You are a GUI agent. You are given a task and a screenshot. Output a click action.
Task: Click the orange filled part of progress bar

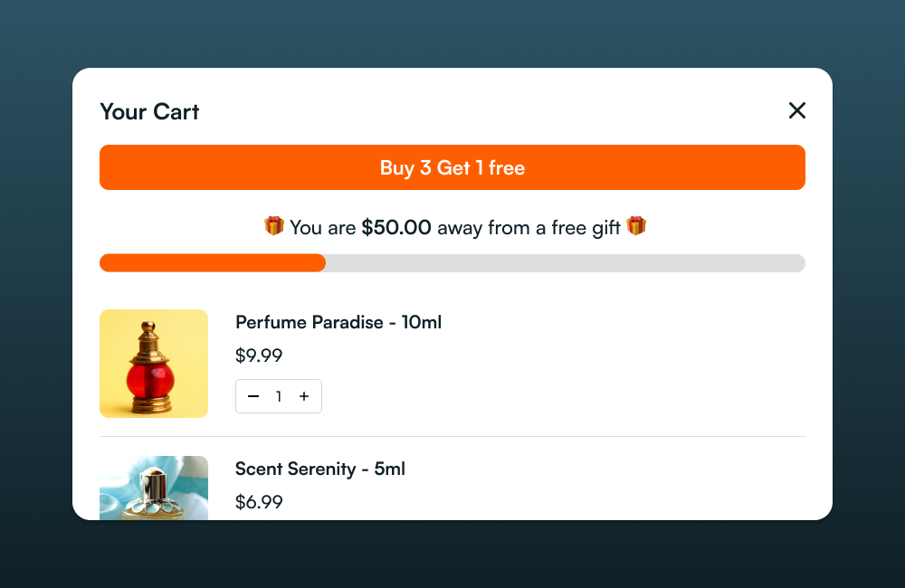coord(213,263)
